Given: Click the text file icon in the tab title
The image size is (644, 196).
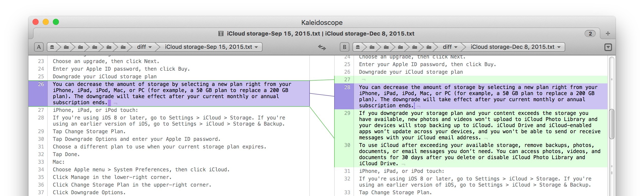Looking at the screenshot, I should click(x=221, y=34).
